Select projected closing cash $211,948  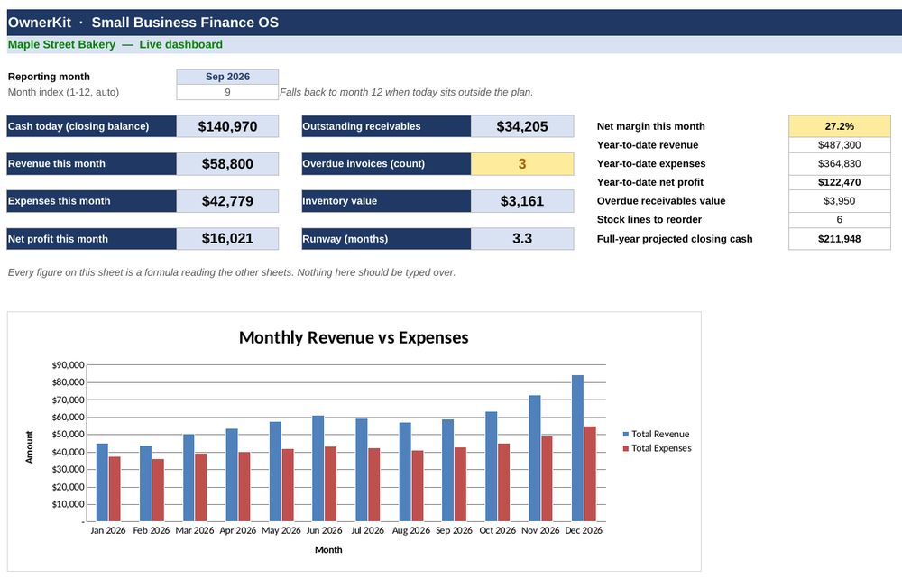click(x=839, y=239)
